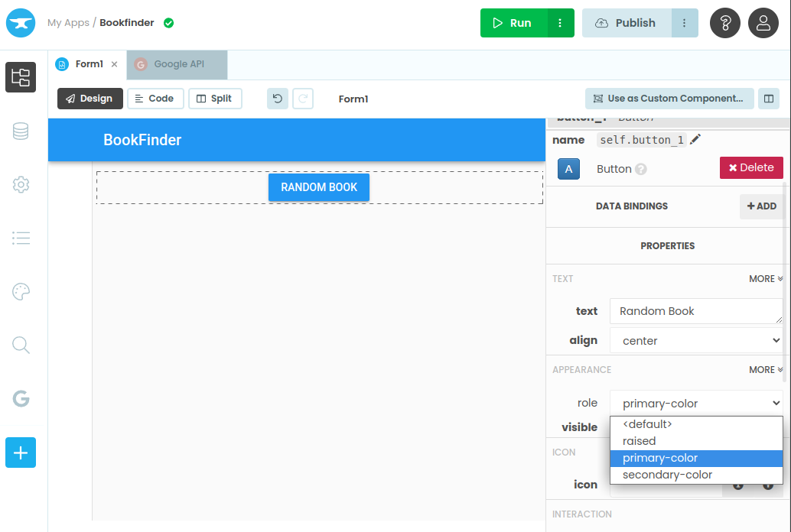The image size is (791, 532).
Task: Click the blue plus add-feature icon
Action: tap(21, 453)
